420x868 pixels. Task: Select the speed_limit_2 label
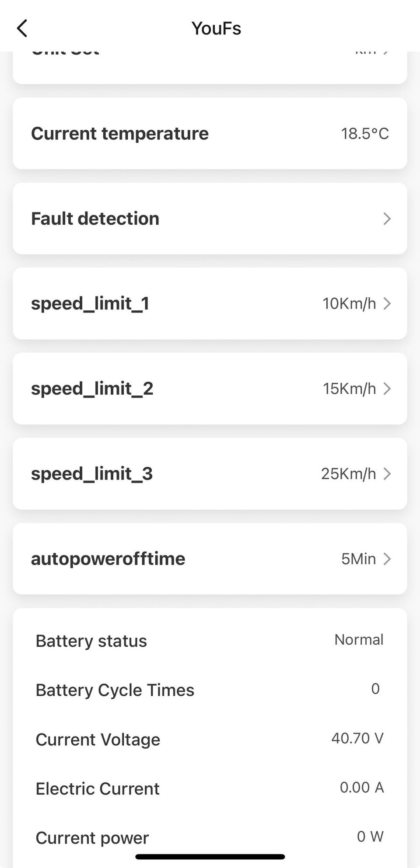tap(92, 389)
